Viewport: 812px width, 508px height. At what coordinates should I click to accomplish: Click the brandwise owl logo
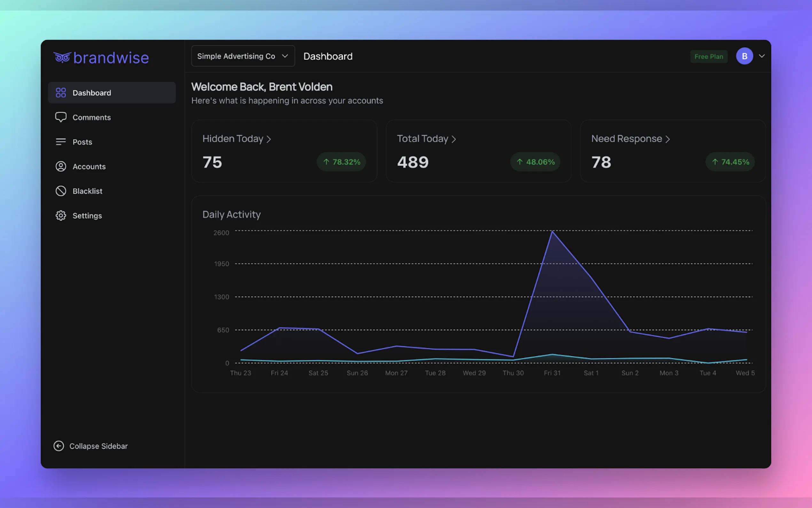point(62,57)
